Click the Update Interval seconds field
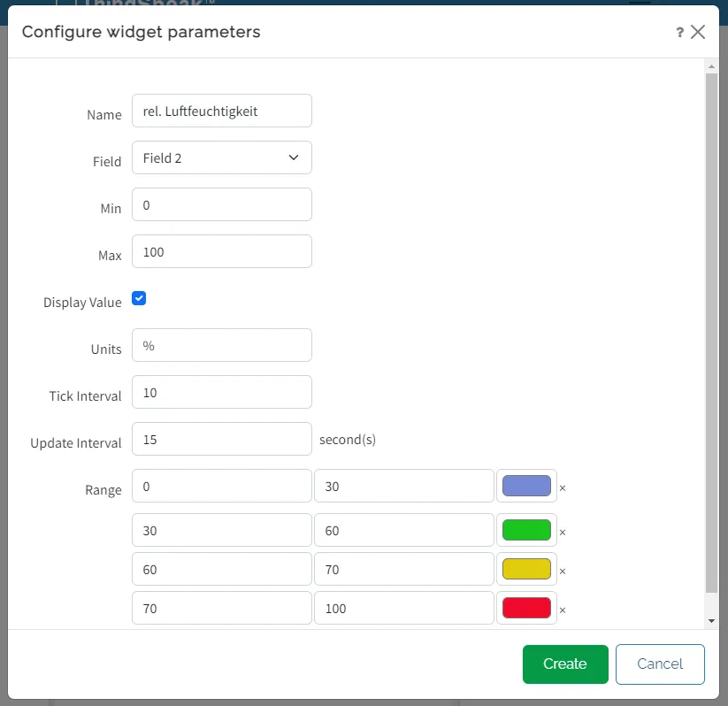 [x=221, y=439]
